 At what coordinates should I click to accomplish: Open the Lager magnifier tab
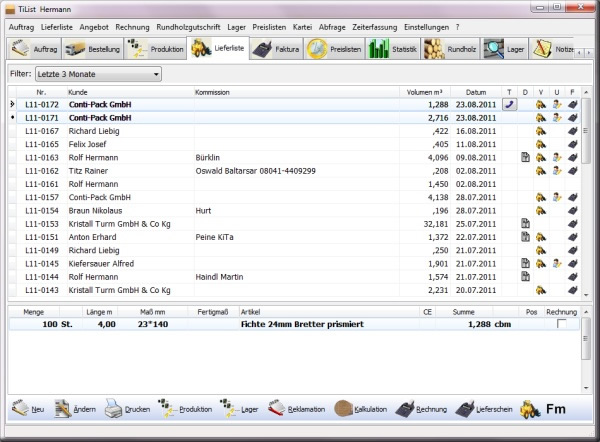(504, 49)
